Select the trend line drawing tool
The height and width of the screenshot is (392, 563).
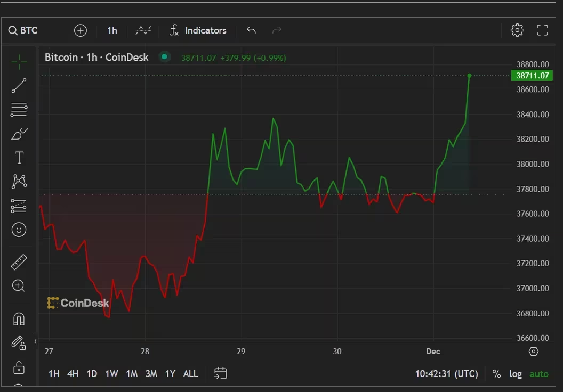tap(19, 85)
